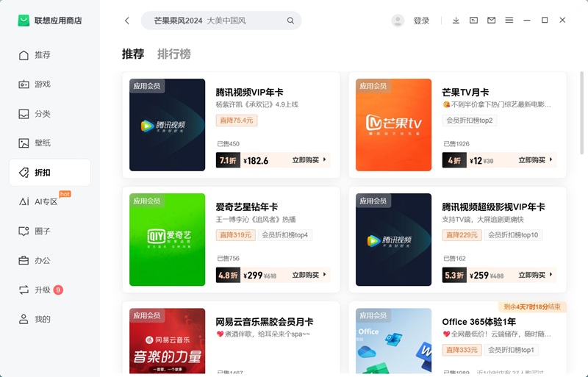Buy 腾讯视频超级影视VIP年卡 via 立即购买
Viewport: 588px width, 377px height.
point(536,275)
